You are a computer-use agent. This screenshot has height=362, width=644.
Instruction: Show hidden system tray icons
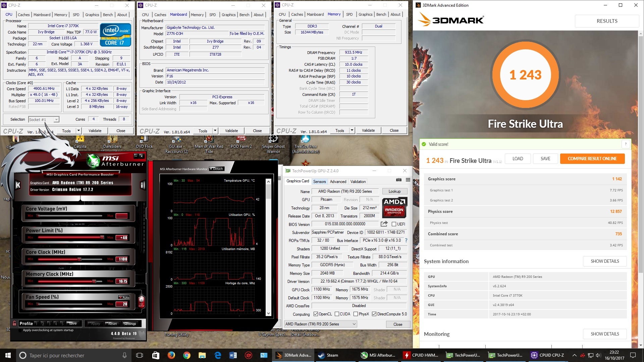tap(574, 355)
